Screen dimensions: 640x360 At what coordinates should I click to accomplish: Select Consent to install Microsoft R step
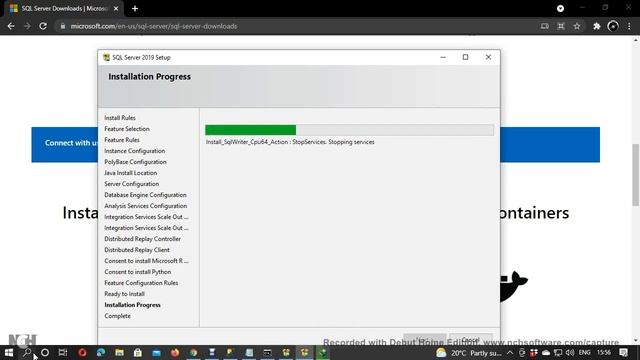point(146,261)
